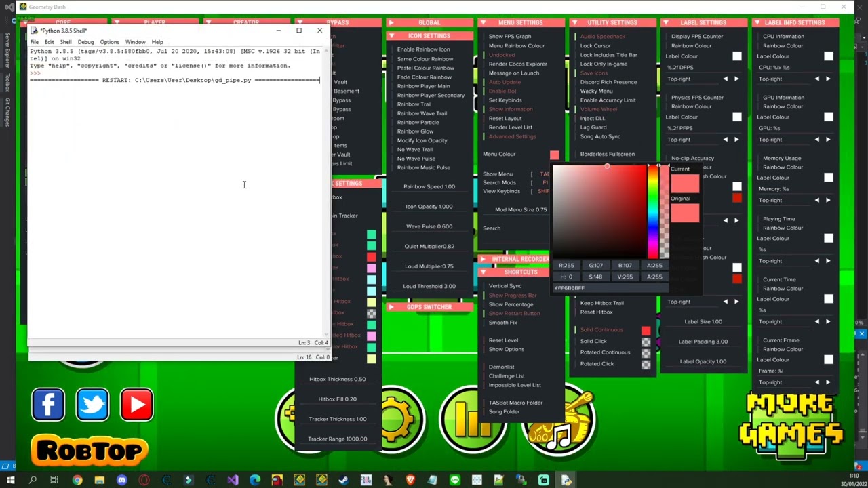Expand the Internal Recorder panel

[x=483, y=259]
